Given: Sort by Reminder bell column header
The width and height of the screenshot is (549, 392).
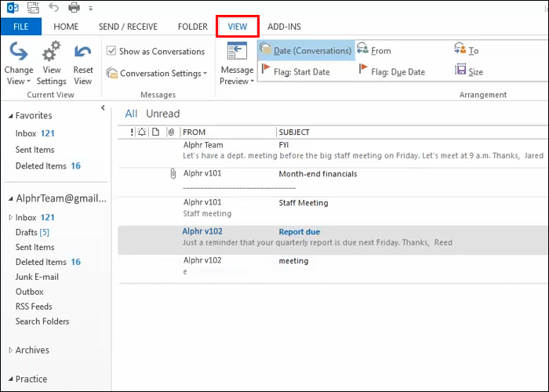Looking at the screenshot, I should 142,132.
